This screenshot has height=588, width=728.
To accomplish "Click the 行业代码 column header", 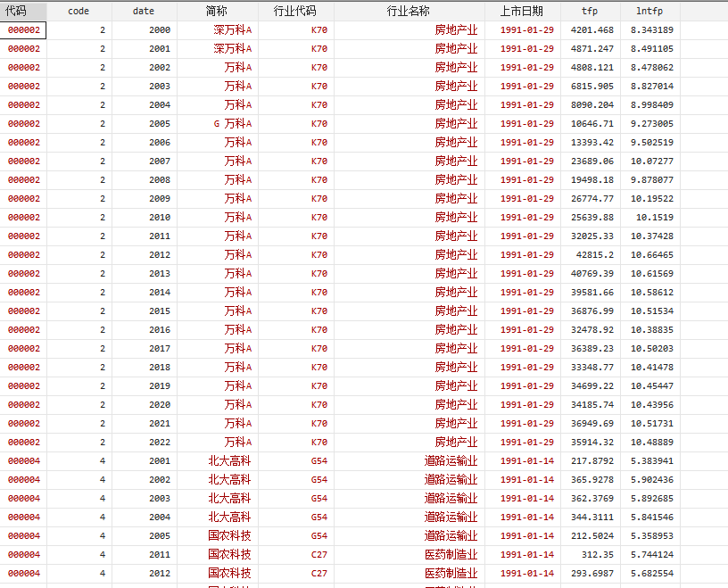I will pos(295,11).
